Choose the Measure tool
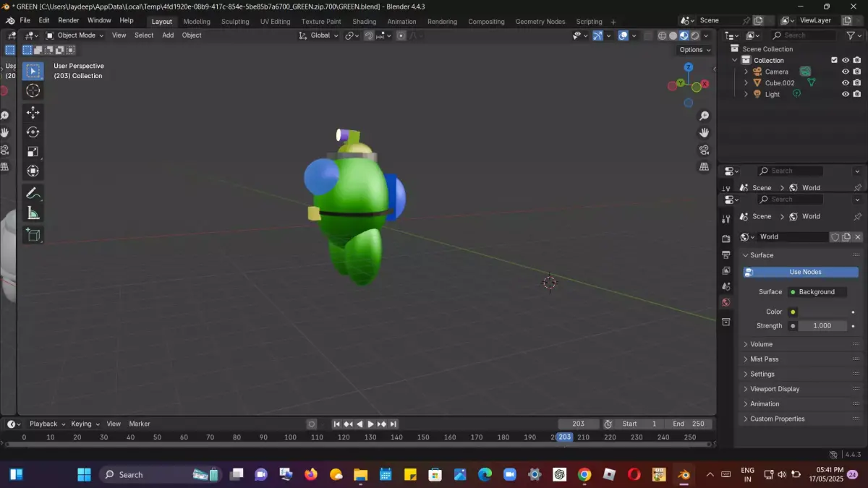Screen dimensions: 868x488 click(x=33, y=213)
